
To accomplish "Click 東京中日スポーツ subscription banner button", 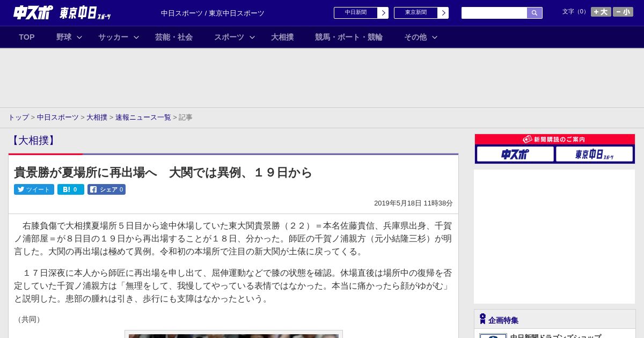I will pyautogui.click(x=594, y=155).
